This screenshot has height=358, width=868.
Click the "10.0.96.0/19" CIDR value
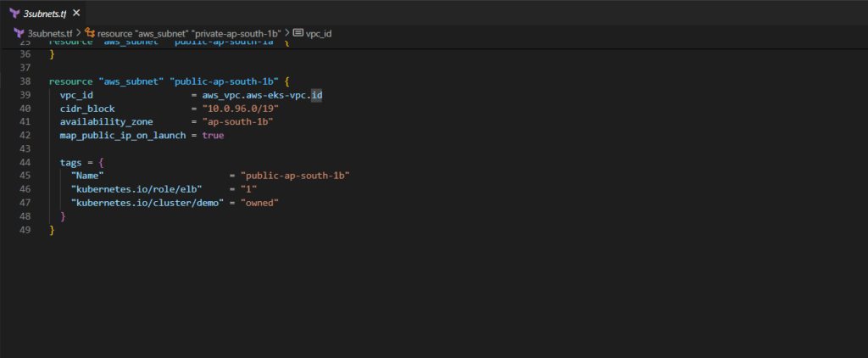pos(240,109)
